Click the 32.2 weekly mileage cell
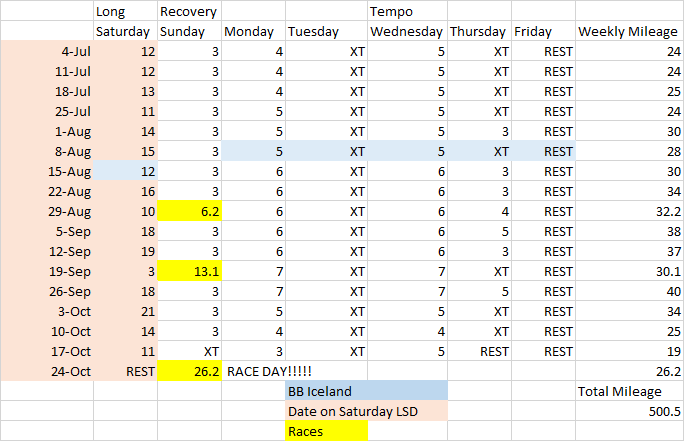Viewport: 684px width, 441px height. [629, 211]
